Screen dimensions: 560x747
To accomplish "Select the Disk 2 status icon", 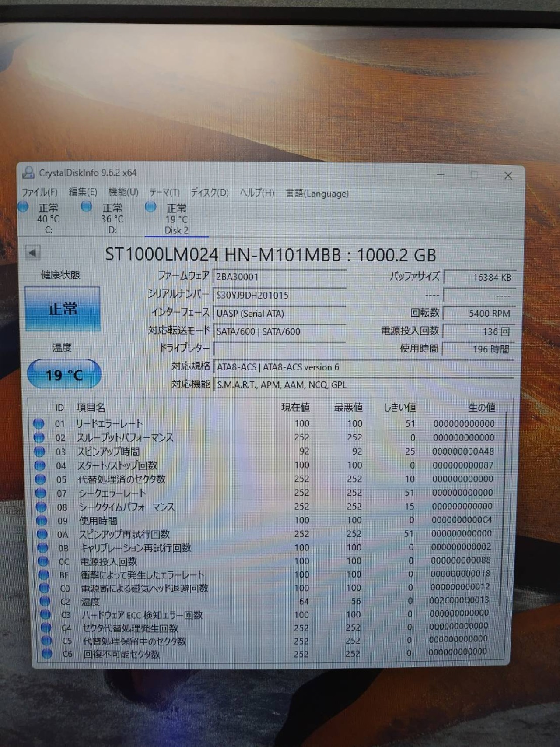I will point(151,207).
